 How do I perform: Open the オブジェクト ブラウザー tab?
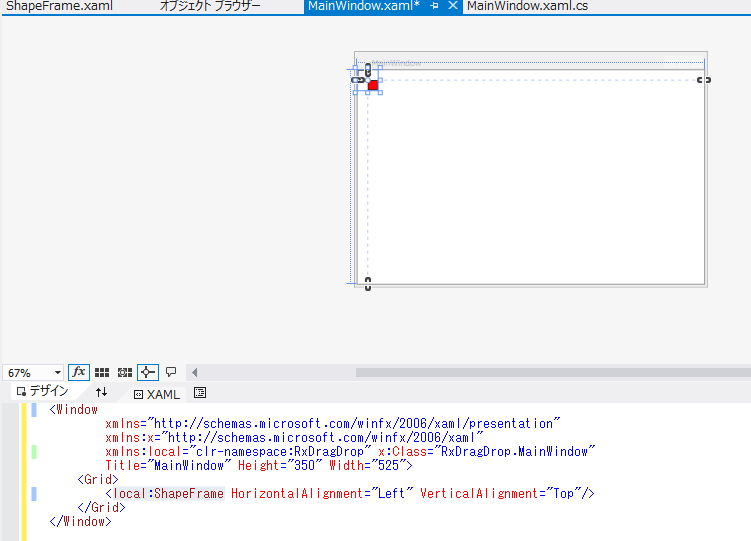point(210,6)
